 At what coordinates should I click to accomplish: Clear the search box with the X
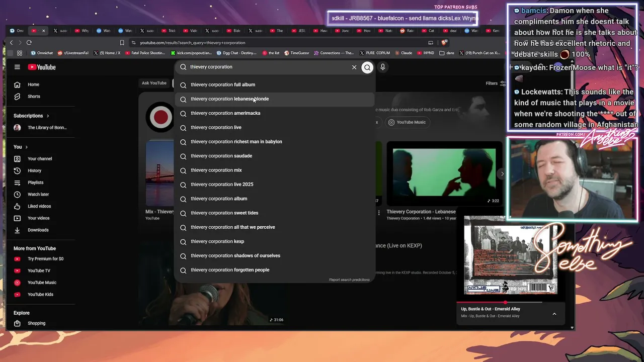coord(354,67)
